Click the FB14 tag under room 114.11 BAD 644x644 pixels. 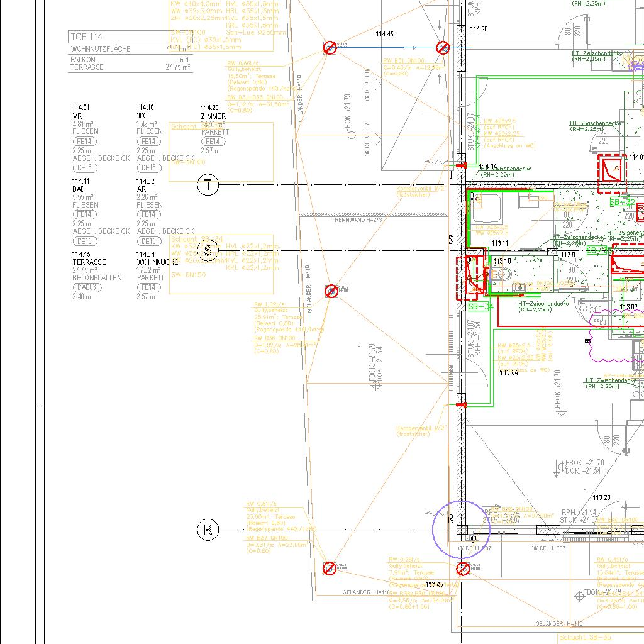coord(85,214)
